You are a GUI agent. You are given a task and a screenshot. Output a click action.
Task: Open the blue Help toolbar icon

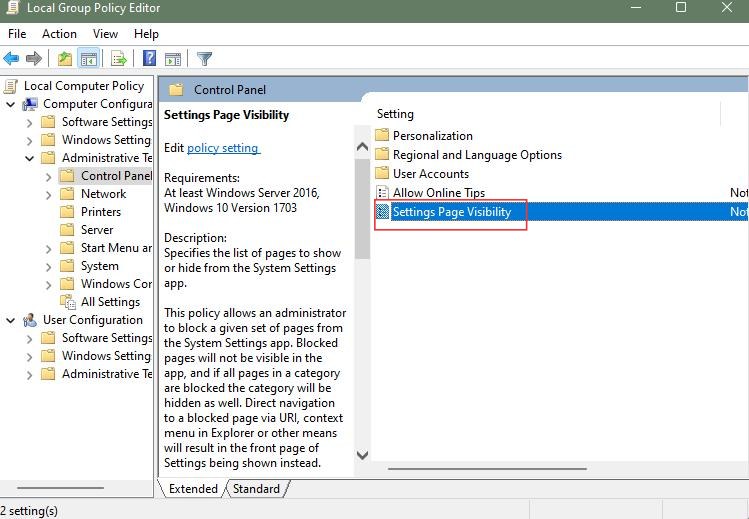coord(150,58)
